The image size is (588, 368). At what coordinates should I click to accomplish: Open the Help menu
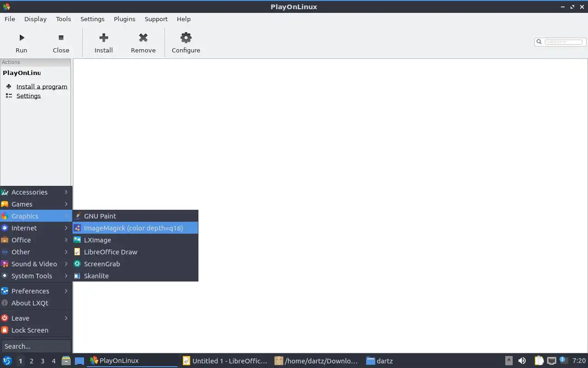(184, 19)
